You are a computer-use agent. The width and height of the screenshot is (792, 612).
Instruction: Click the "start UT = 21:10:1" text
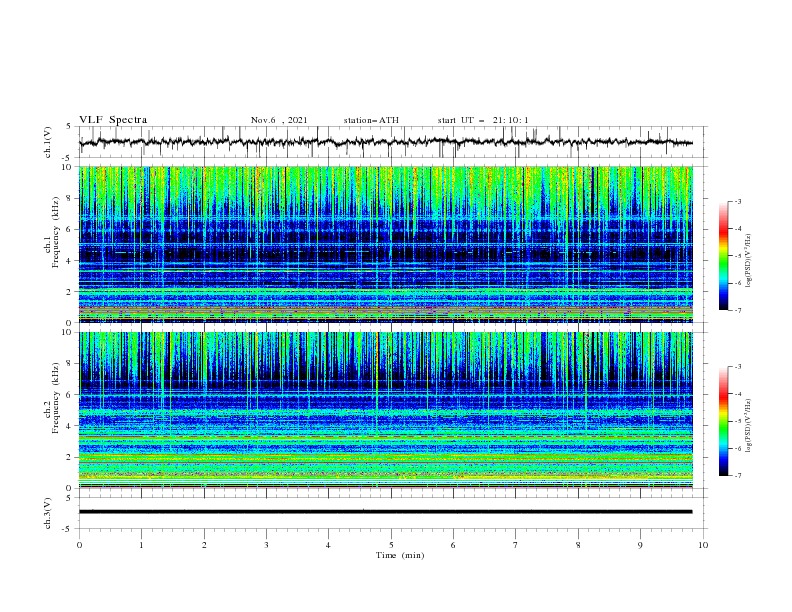(483, 120)
